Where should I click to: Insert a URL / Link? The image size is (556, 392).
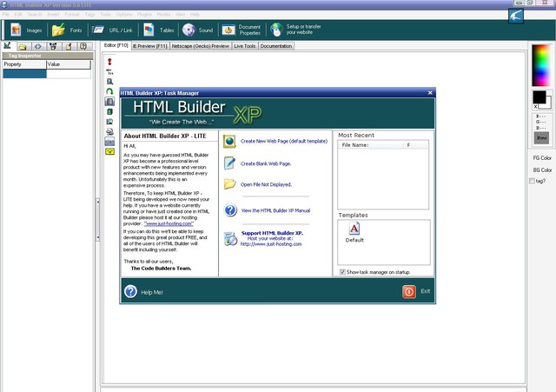112,30
